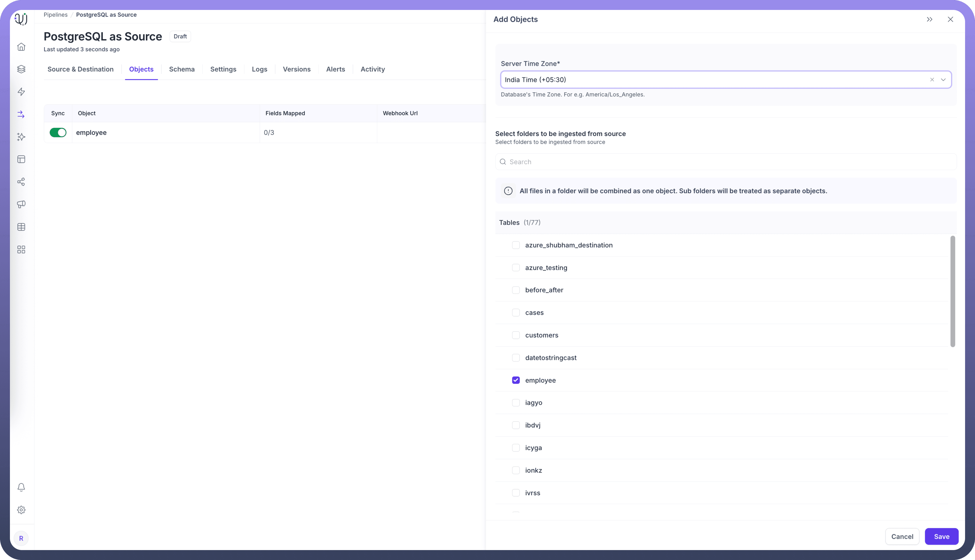
Task: Click the lightning bolt sidebar icon
Action: click(21, 92)
